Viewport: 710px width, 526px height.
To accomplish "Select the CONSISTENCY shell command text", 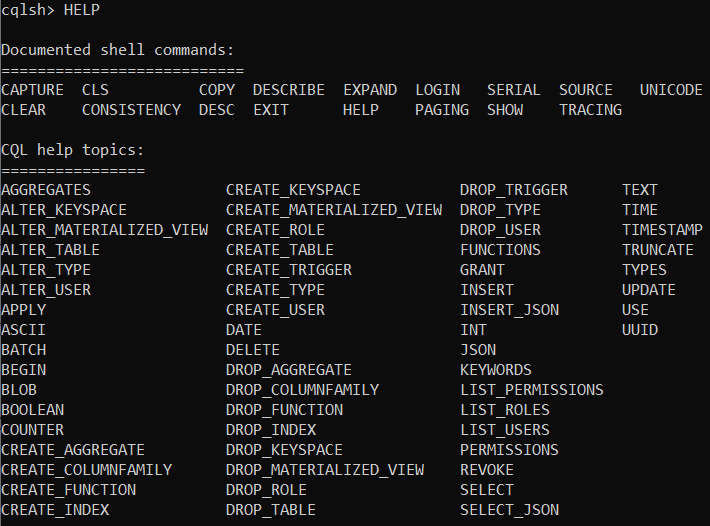I will point(131,110).
